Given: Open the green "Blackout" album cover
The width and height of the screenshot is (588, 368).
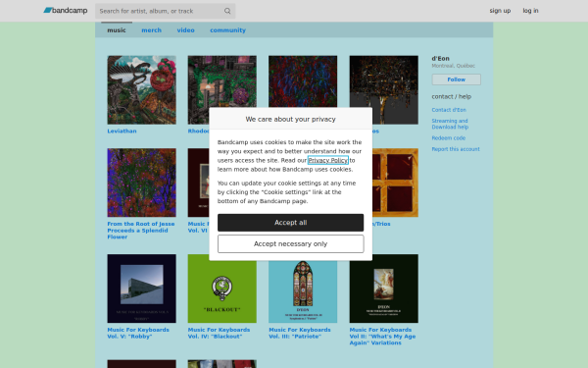Looking at the screenshot, I should click(222, 291).
